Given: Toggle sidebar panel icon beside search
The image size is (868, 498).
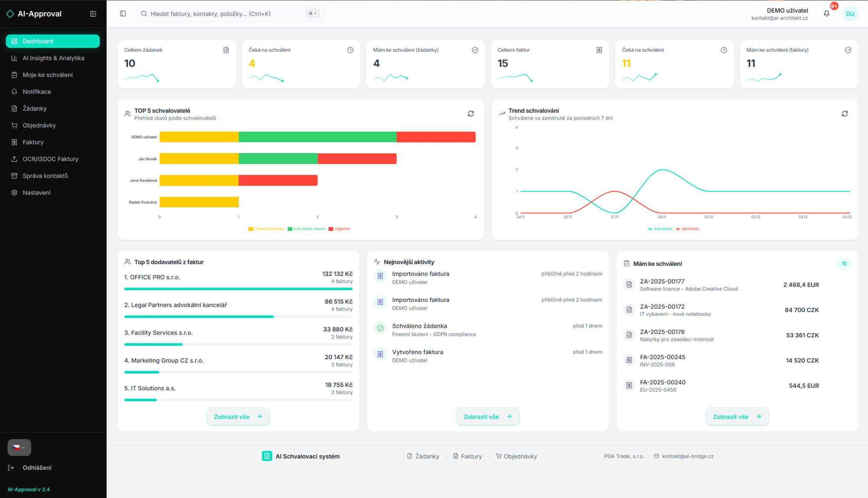Looking at the screenshot, I should (123, 13).
